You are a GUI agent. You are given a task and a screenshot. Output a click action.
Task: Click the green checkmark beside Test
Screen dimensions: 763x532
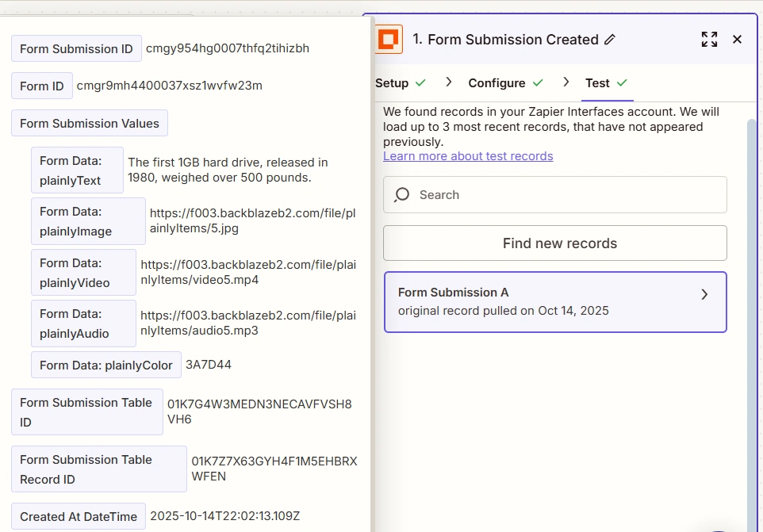coord(622,83)
